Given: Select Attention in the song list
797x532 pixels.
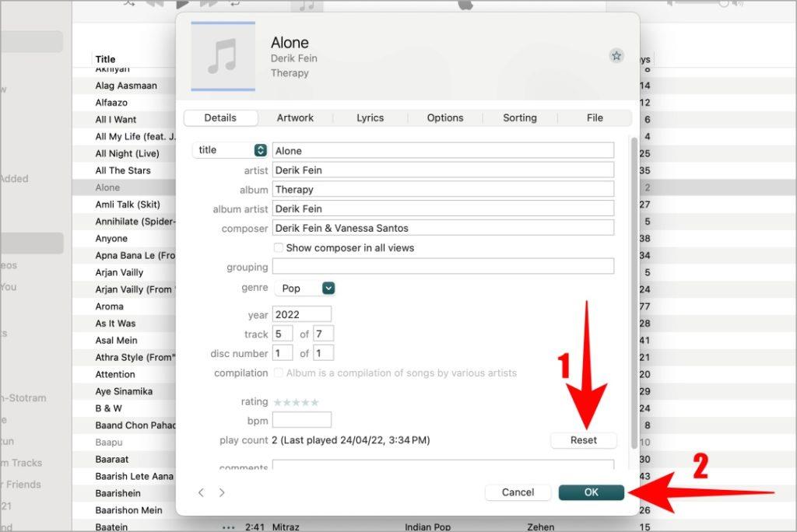Looking at the screenshot, I should [115, 374].
